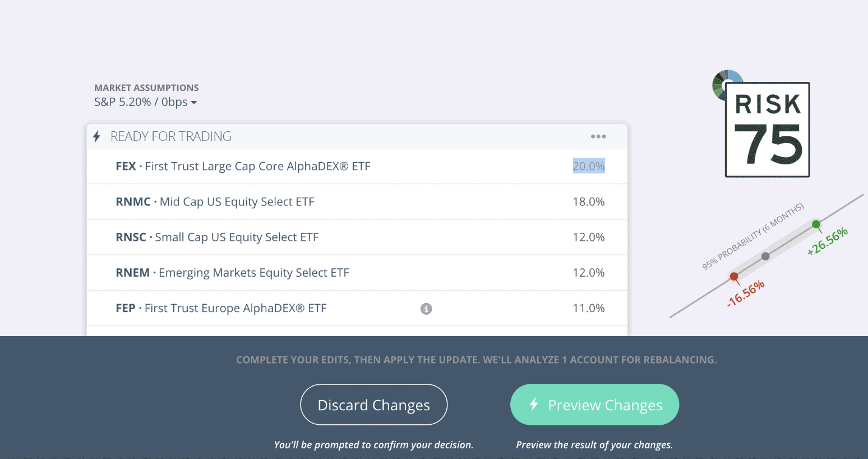Change the RNSC 12.0% allocation value
The image size is (868, 459).
pyautogui.click(x=588, y=237)
